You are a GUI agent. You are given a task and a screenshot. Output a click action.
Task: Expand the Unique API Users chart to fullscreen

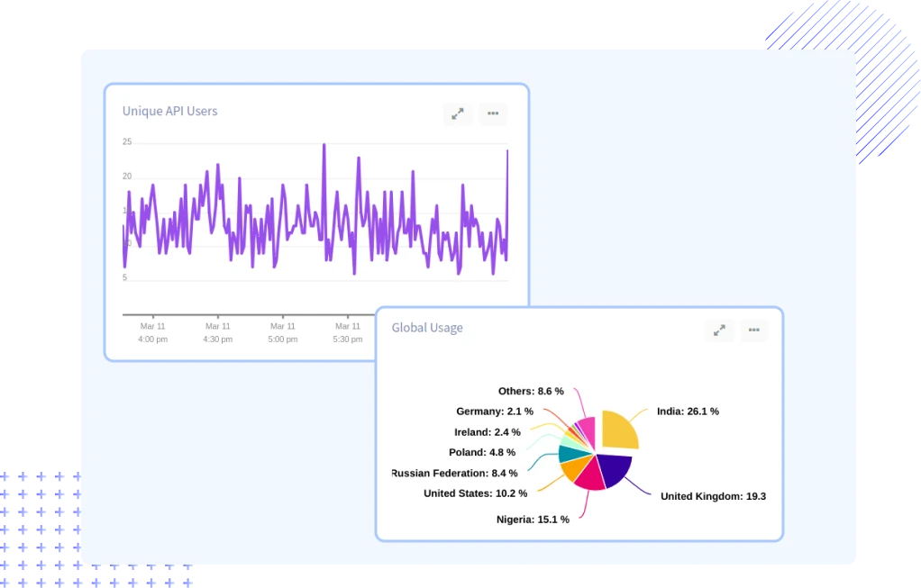(x=458, y=113)
